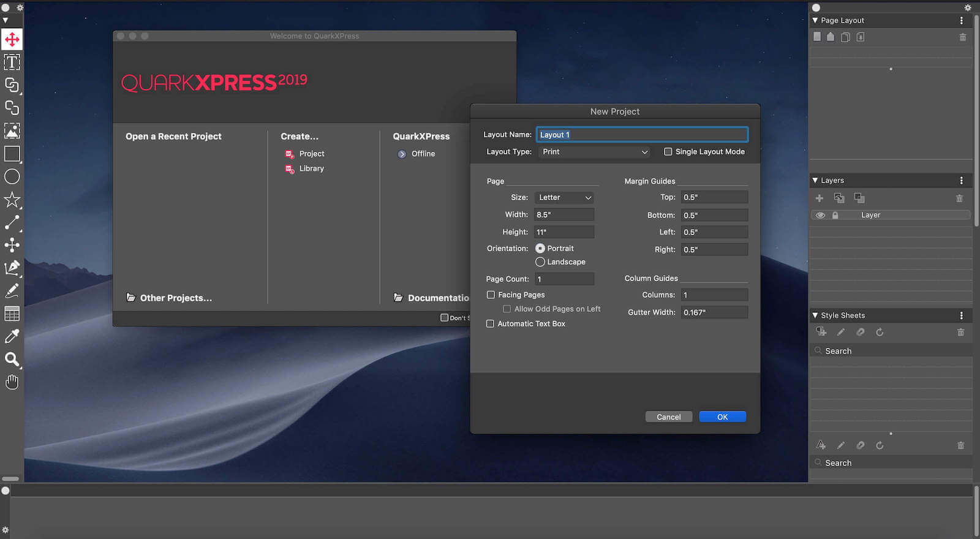Screen dimensions: 980x539
Task: Toggle the Layer visibility eye icon
Action: click(x=820, y=216)
